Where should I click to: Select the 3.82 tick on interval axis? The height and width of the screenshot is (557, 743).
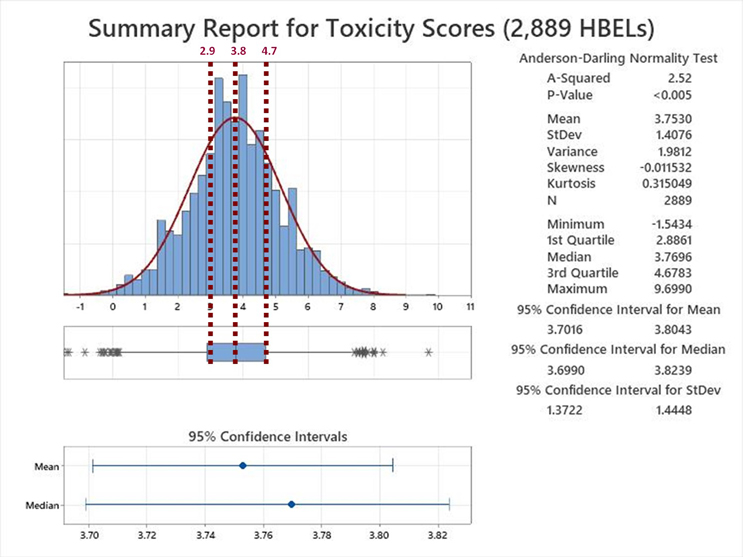pyautogui.click(x=437, y=536)
